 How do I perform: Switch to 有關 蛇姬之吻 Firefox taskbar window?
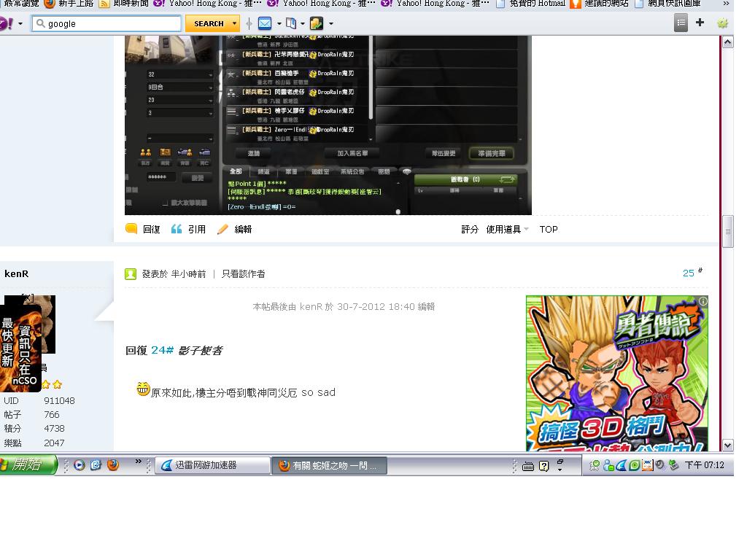pos(329,465)
